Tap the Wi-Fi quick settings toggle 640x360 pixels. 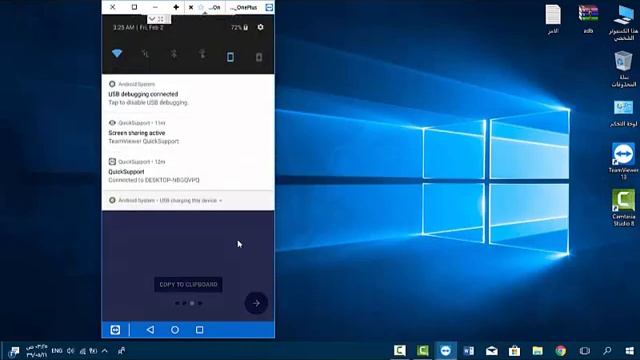(x=117, y=53)
